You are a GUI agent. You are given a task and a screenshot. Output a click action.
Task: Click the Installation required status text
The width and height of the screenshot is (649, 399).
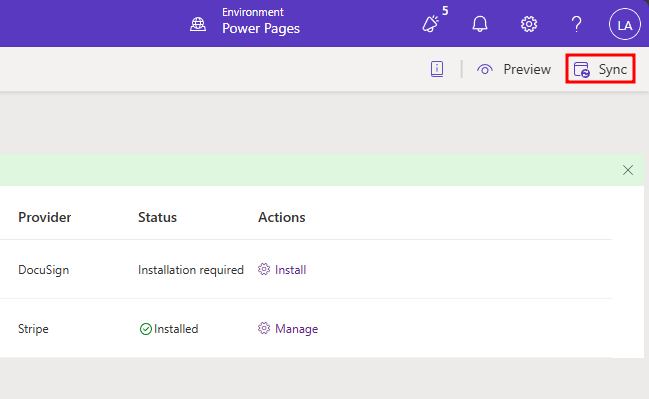(191, 270)
